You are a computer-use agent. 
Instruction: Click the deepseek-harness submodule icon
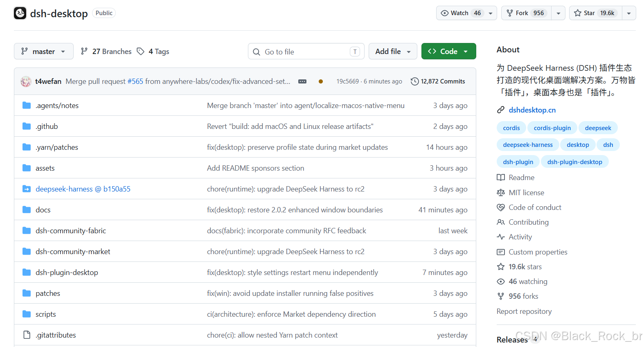click(x=27, y=189)
